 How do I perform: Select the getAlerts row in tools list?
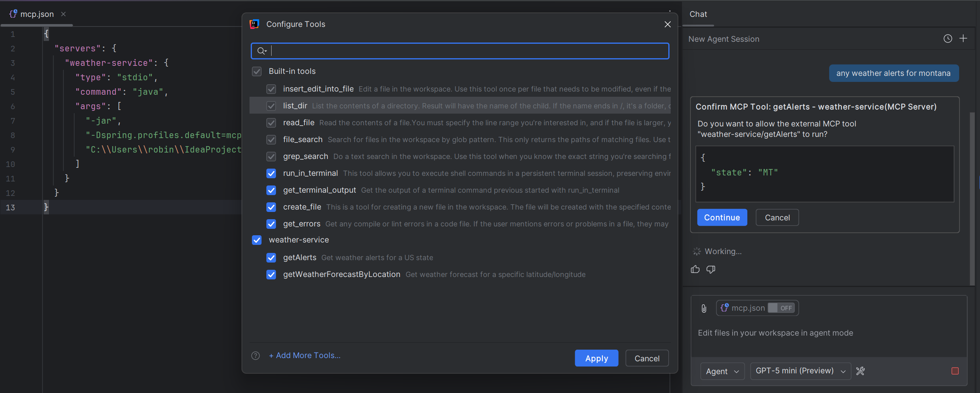460,258
